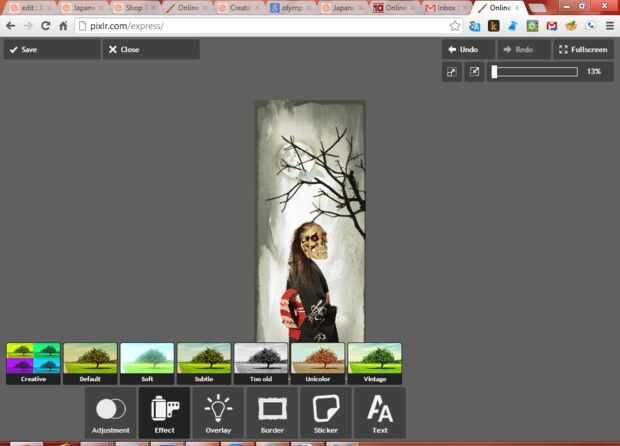Click the browser forward arrow
620x446 pixels.
coord(28,26)
